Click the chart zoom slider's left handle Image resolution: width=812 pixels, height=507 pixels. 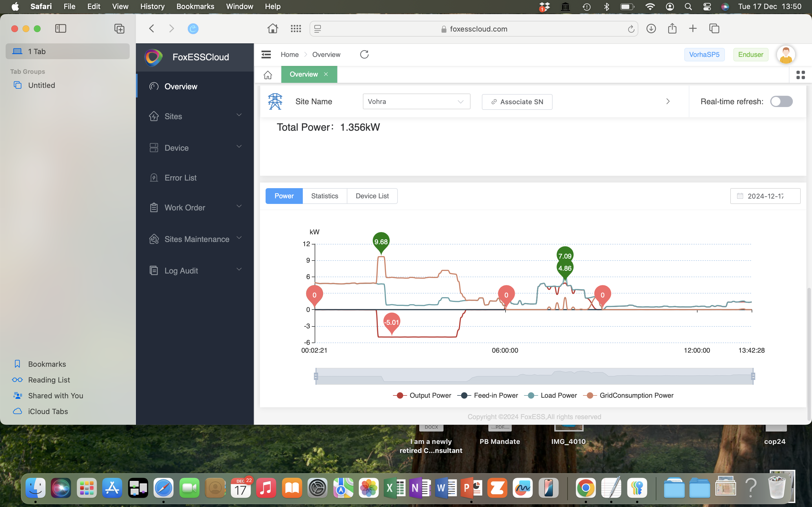click(316, 376)
